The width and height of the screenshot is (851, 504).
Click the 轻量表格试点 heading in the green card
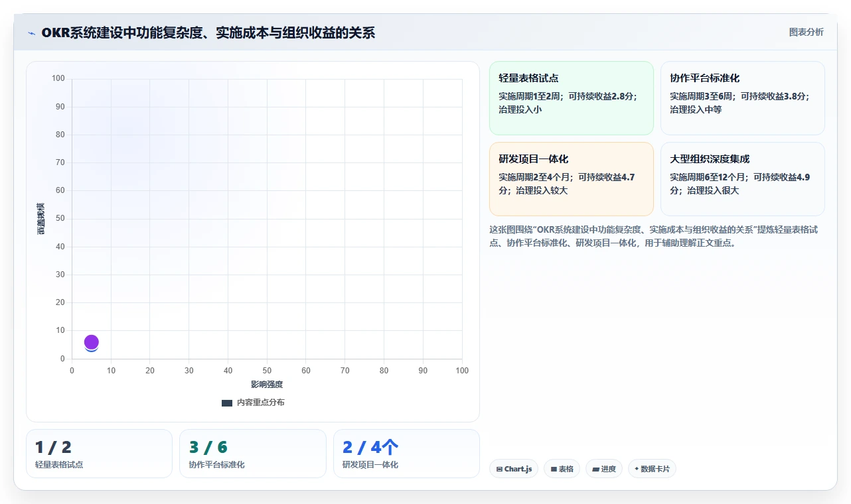[529, 78]
